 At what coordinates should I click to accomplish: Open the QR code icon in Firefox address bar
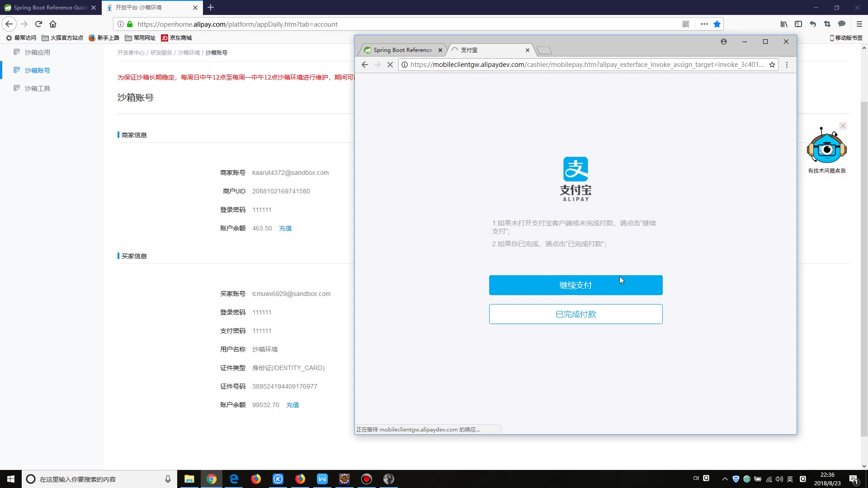pos(686,24)
